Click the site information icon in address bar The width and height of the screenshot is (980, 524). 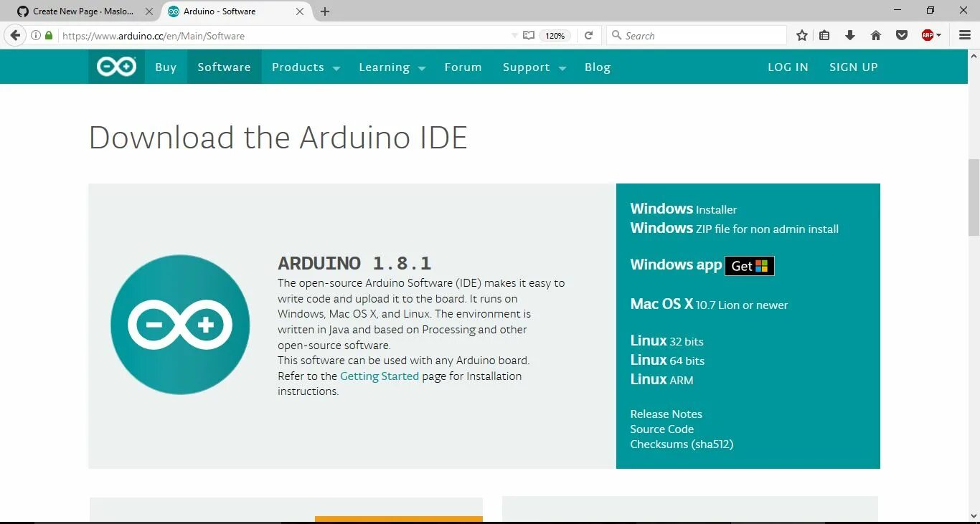[36, 35]
